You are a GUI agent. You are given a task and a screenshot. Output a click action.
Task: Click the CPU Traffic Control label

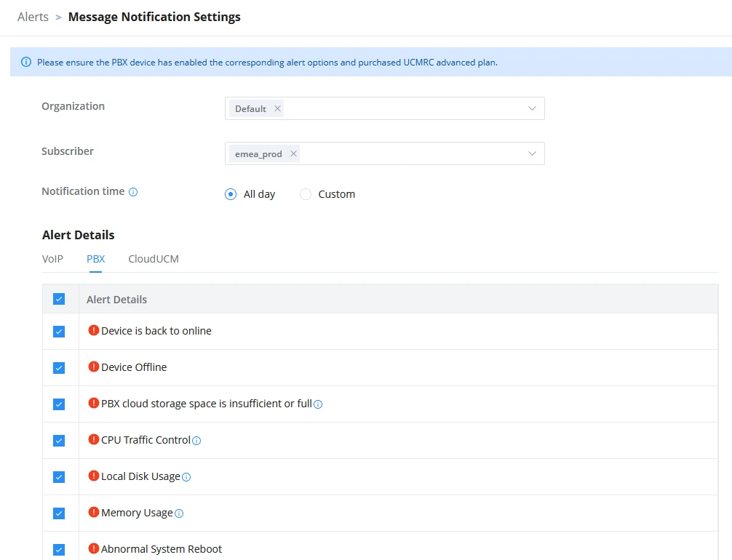146,440
